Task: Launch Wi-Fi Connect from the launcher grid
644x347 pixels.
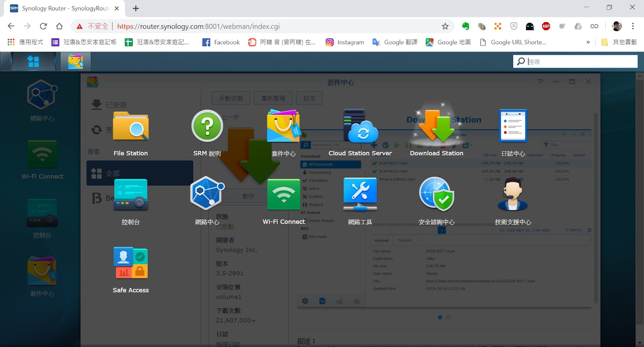Action: coord(283,202)
